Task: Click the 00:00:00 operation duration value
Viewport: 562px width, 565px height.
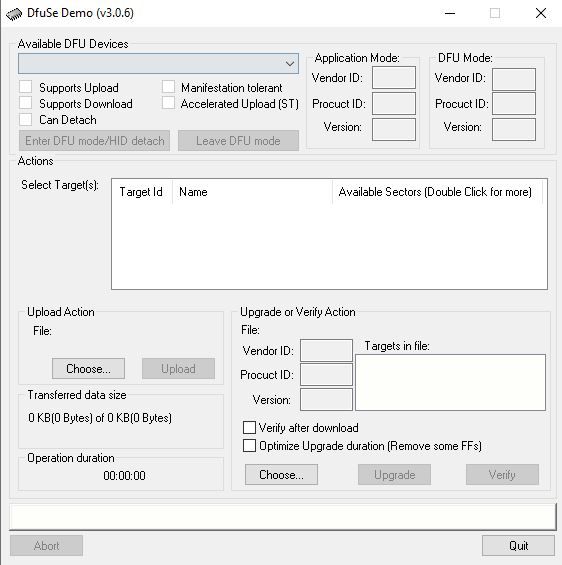Action: [x=124, y=476]
